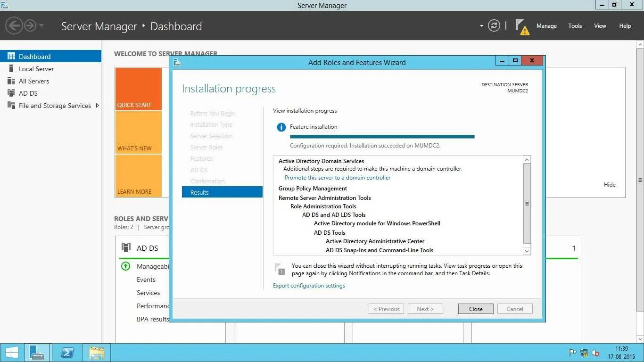
Task: Open the Tools menu
Action: tap(575, 26)
